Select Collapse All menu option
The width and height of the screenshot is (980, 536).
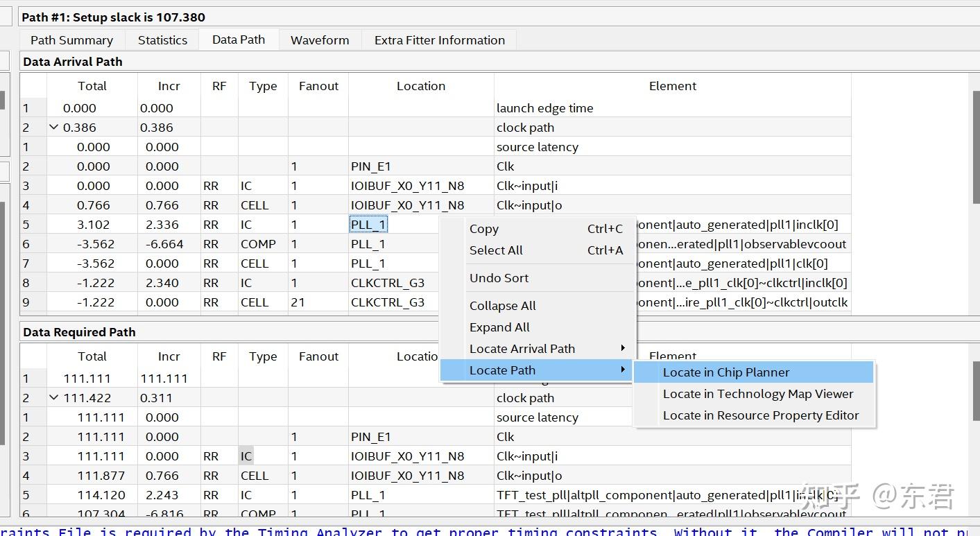(x=502, y=306)
